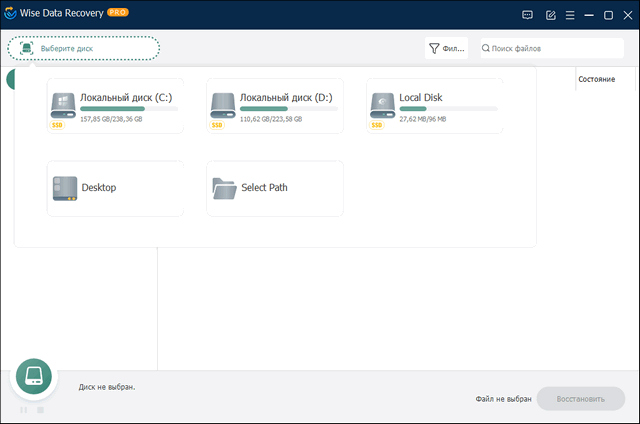Click the Local Disk drive icon

382,105
